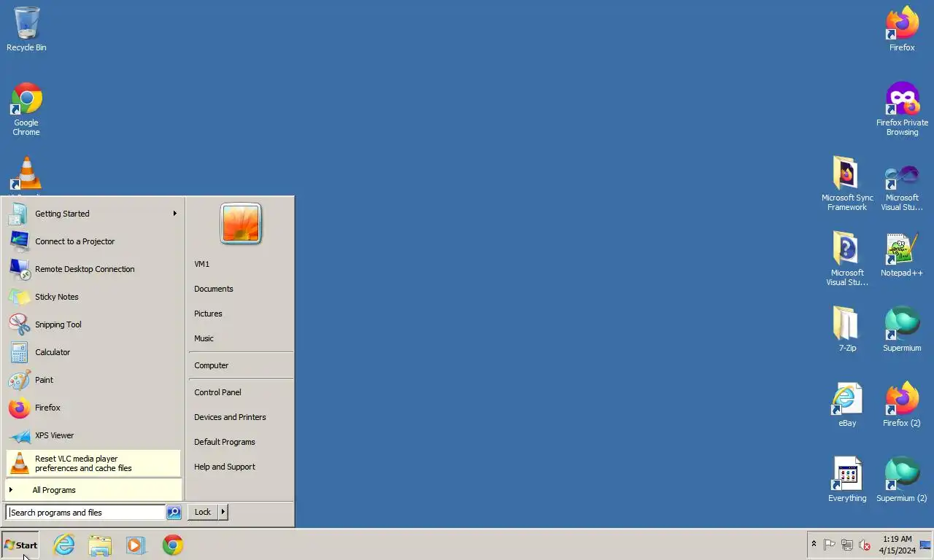Expand the Getting Started submenu arrow

coord(174,214)
